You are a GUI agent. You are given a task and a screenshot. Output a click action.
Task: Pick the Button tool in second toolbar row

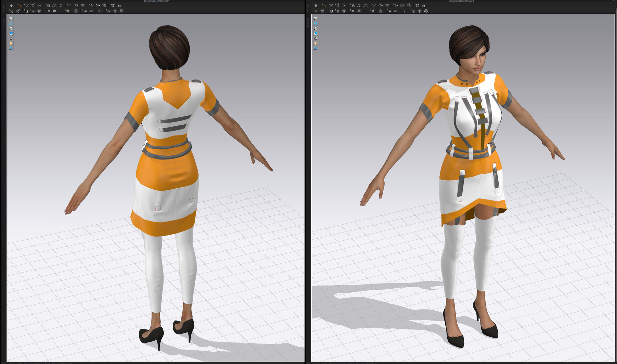click(x=55, y=10)
